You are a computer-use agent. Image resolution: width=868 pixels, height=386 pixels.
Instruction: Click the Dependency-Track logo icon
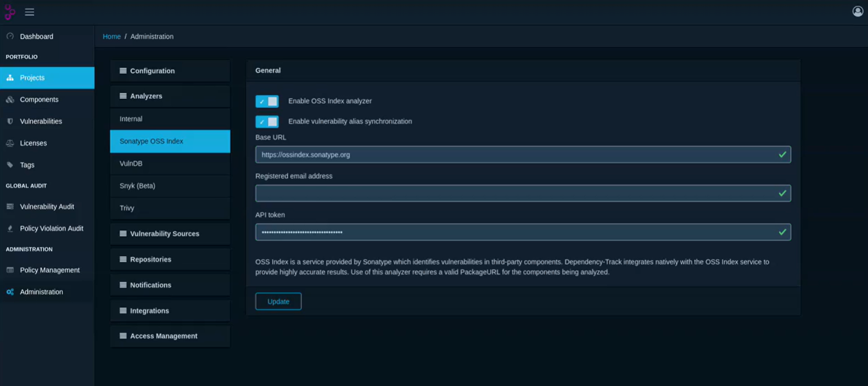point(10,12)
